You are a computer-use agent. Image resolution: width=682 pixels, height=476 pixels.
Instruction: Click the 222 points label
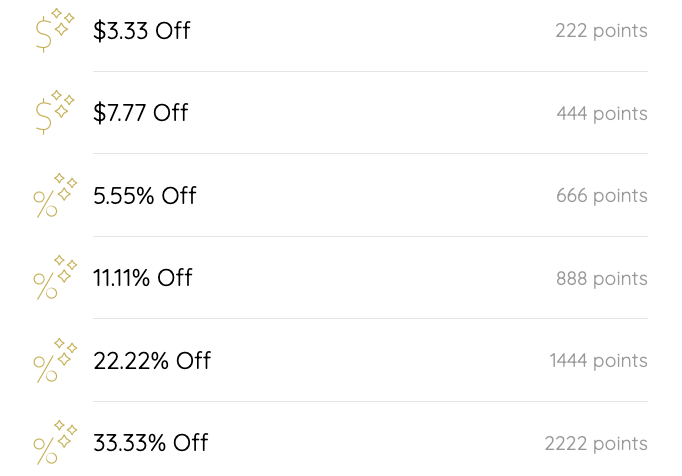point(601,31)
